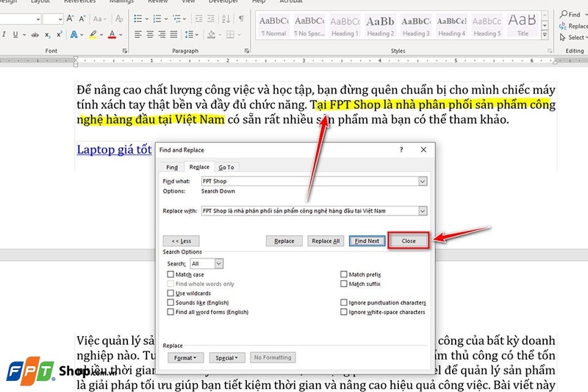588x392 pixels.
Task: Click the Increase Indent icon
Action: [x=211, y=18]
